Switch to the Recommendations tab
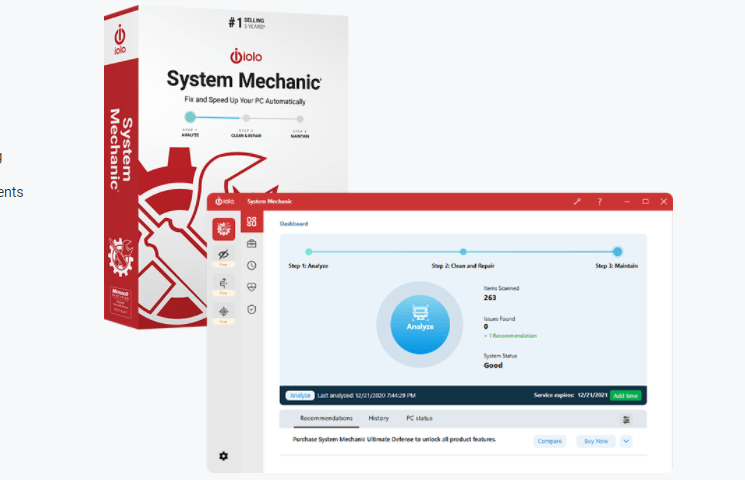This screenshot has width=745, height=480. point(326,418)
